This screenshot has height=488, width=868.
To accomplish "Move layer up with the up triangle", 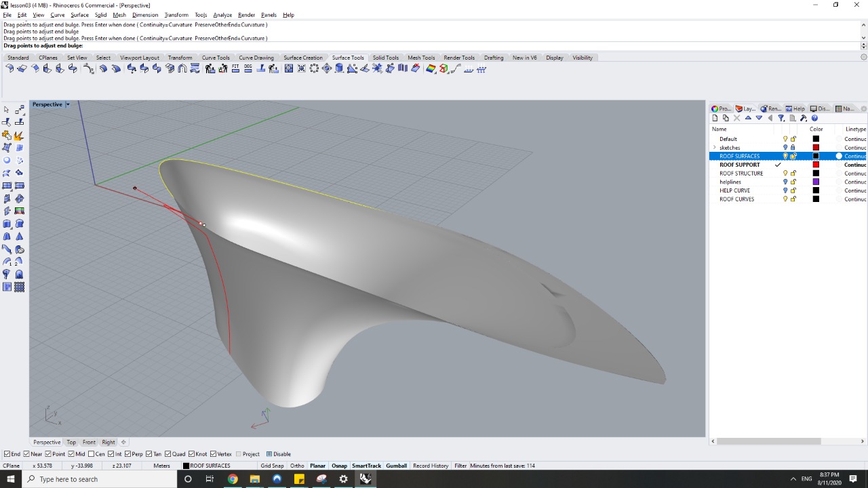I will pyautogui.click(x=748, y=118).
